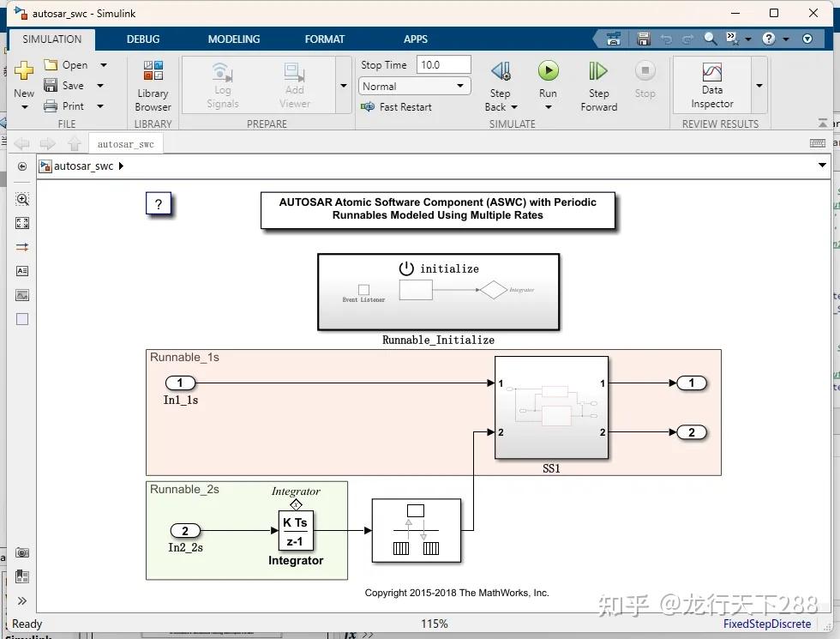Expand the Open dropdown arrow
840x639 pixels.
pyautogui.click(x=104, y=65)
